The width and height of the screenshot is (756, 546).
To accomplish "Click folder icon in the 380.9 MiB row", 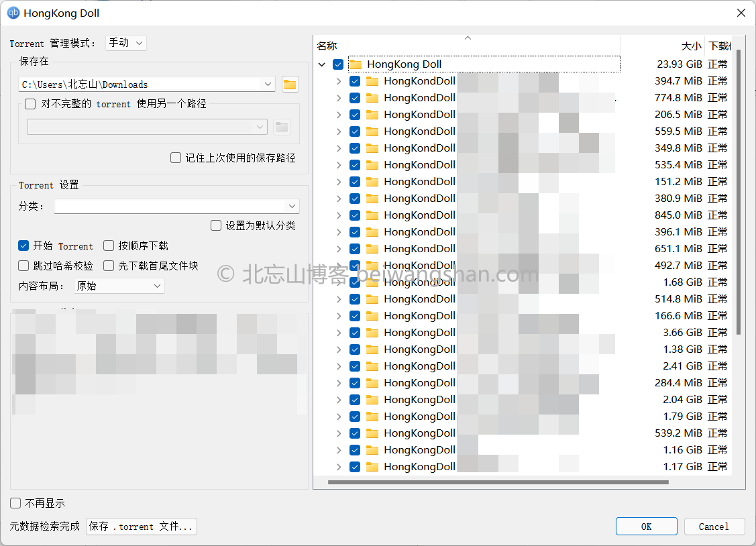I will point(372,199).
